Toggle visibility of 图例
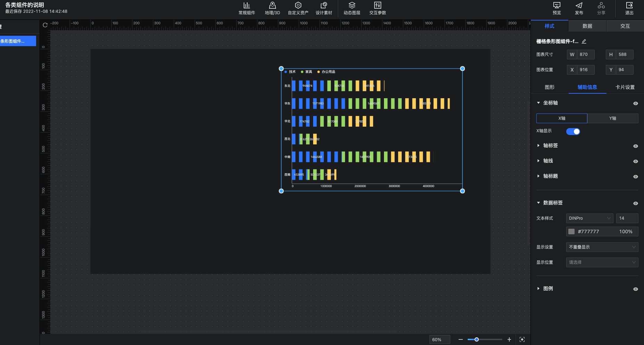The image size is (644, 345). (635, 289)
